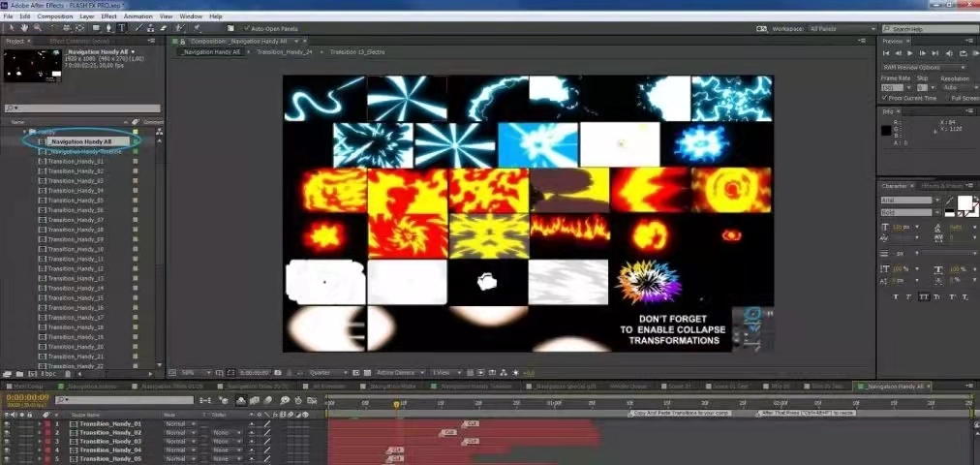Open the Window menu

(x=191, y=16)
